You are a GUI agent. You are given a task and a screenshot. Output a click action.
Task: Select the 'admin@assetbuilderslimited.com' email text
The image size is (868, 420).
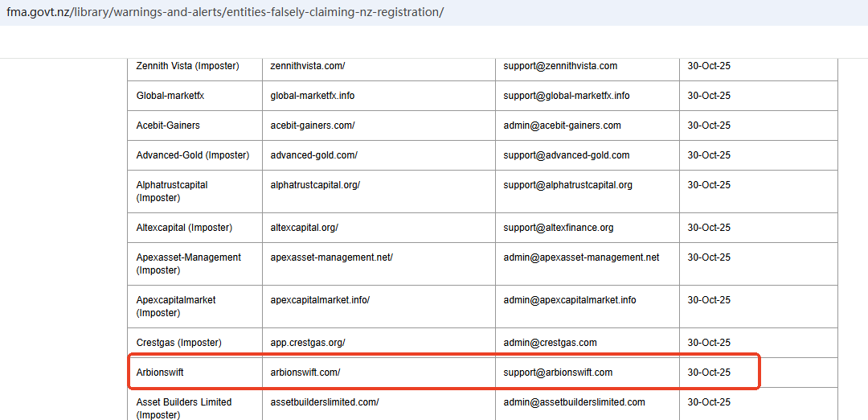point(574,402)
